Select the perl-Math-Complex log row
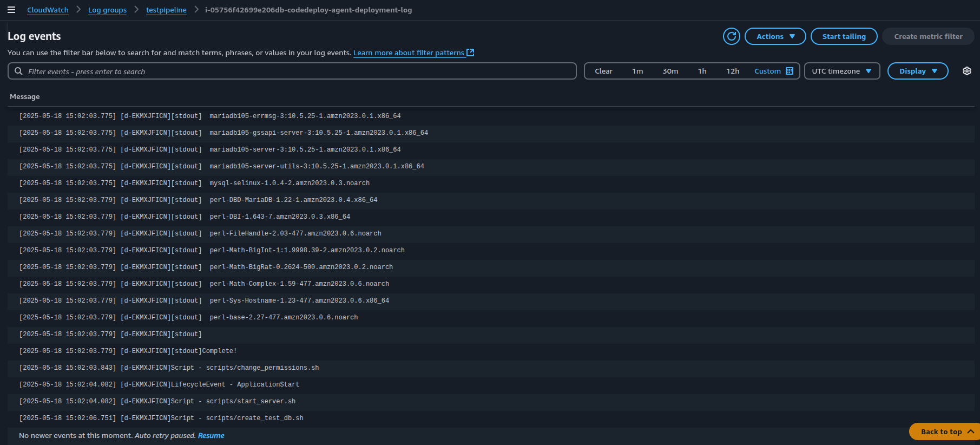 491,284
